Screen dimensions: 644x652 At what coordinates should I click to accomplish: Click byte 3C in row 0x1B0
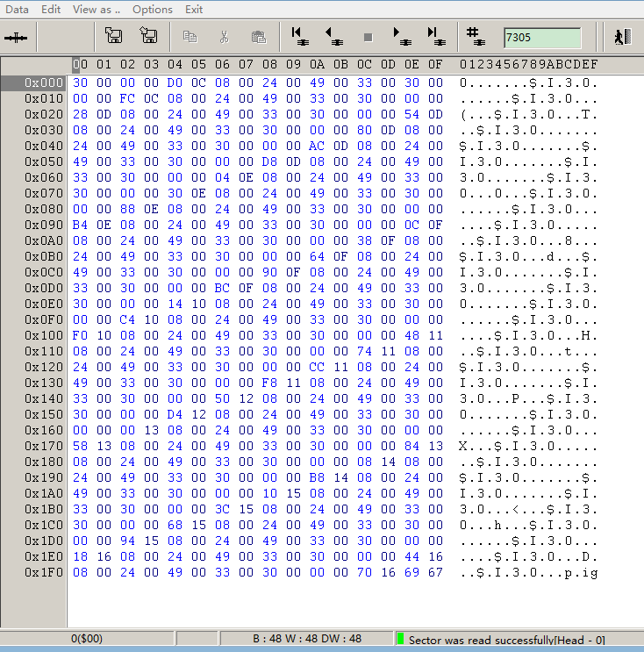[x=222, y=509]
